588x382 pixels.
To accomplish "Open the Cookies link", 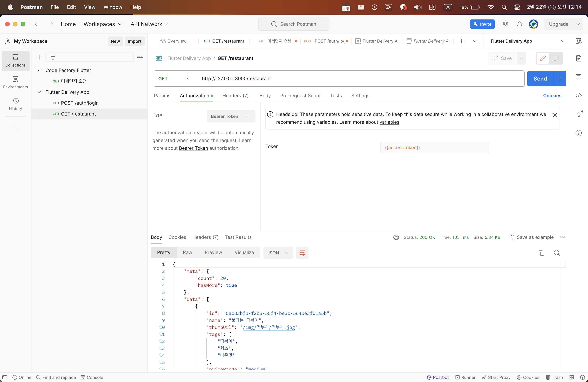I will [x=552, y=96].
